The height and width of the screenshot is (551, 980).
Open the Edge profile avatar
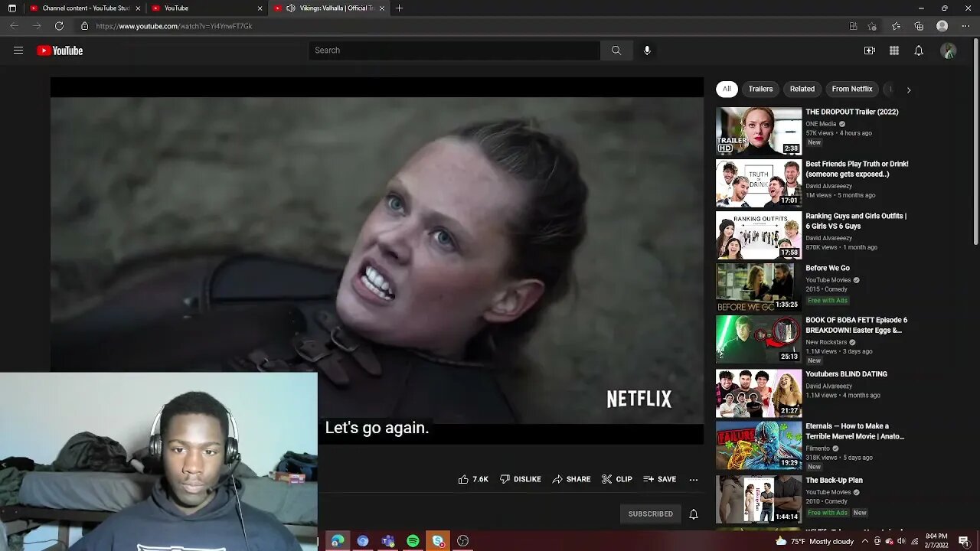pos(942,26)
